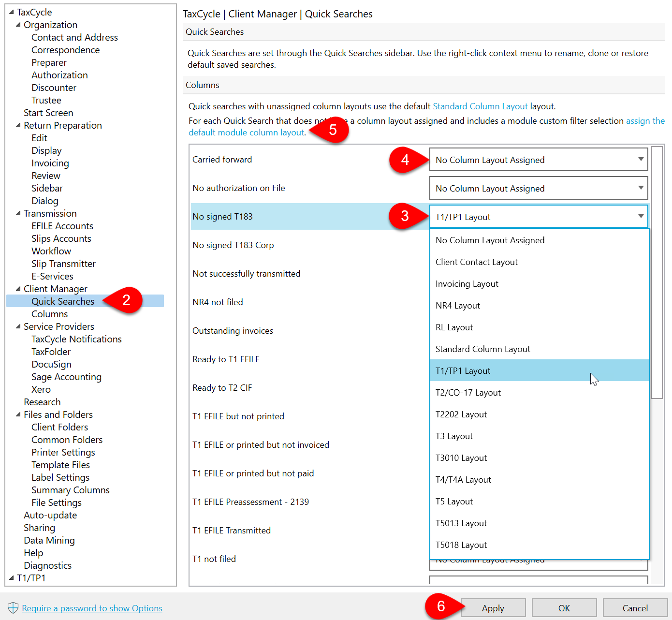Open the Correspondence settings page
Viewport: 672px width, 620px height.
tap(66, 50)
